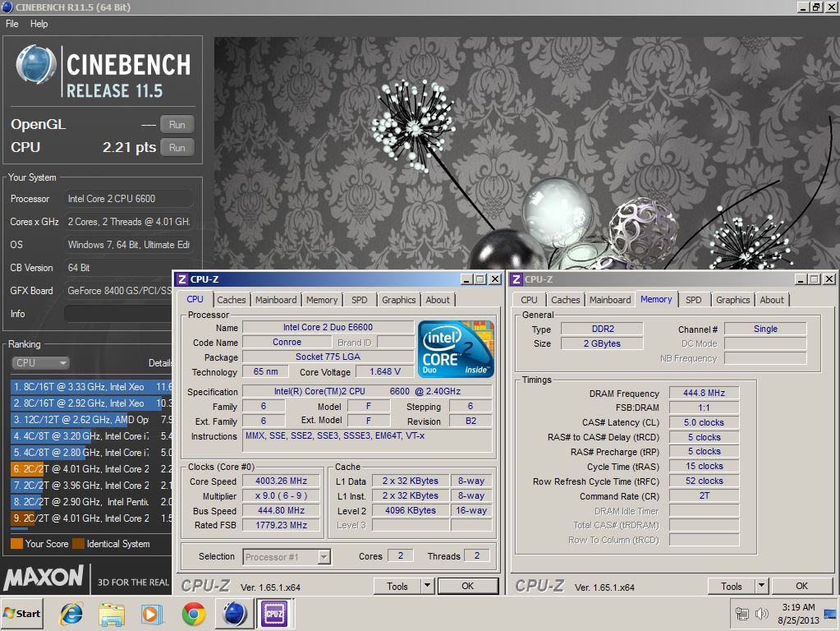Image resolution: width=840 pixels, height=631 pixels.
Task: Open Windows Explorer folder in taskbar
Action: (112, 614)
